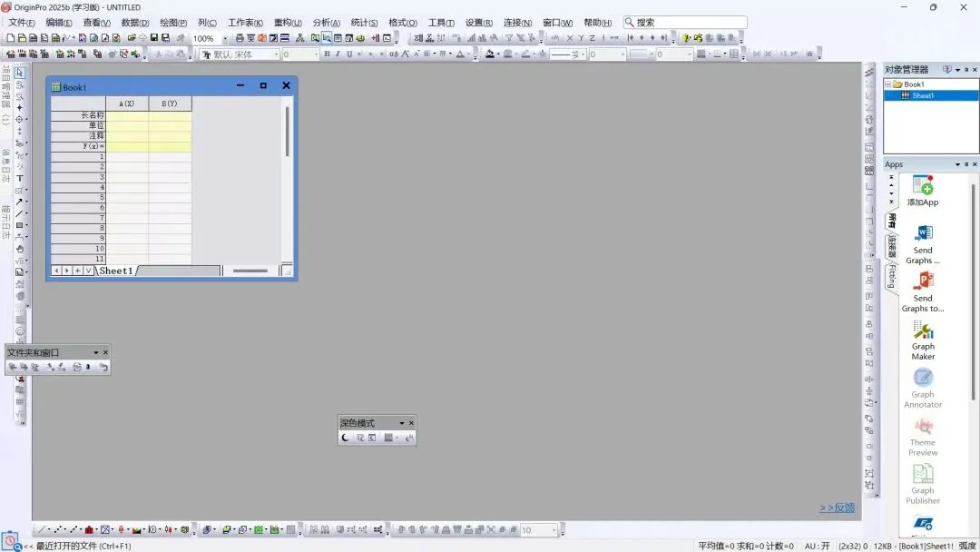Select column A(X) header
The height and width of the screenshot is (552, 980).
(127, 103)
